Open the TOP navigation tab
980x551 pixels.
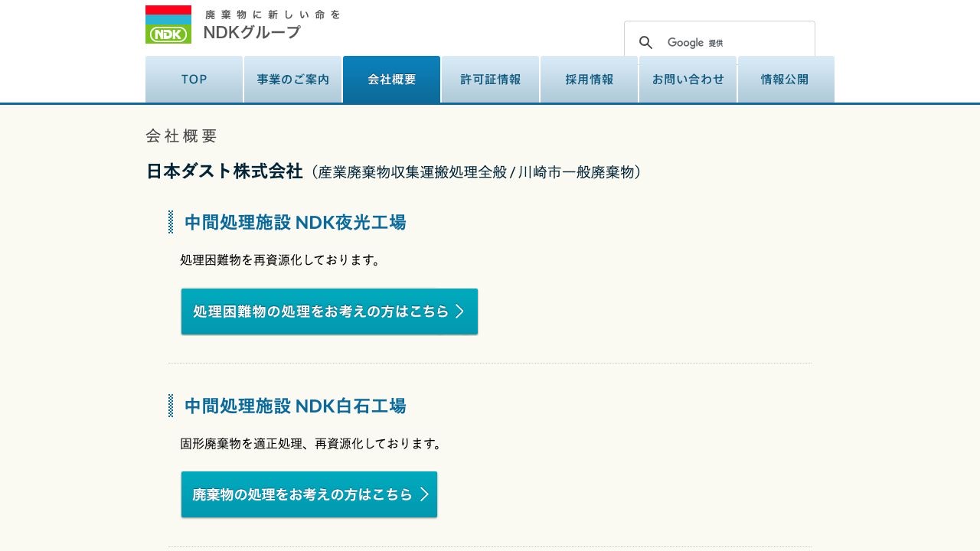194,80
